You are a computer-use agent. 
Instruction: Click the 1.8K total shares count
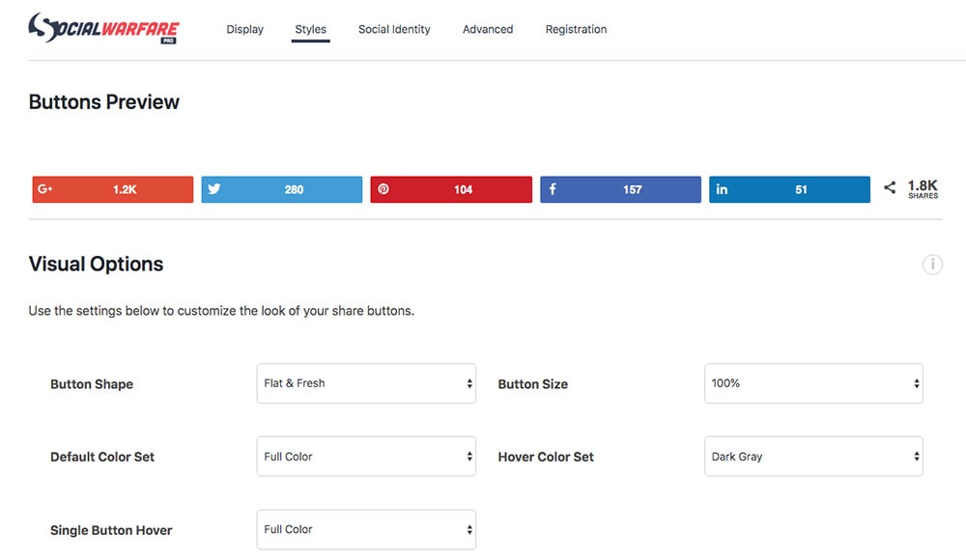click(x=923, y=188)
